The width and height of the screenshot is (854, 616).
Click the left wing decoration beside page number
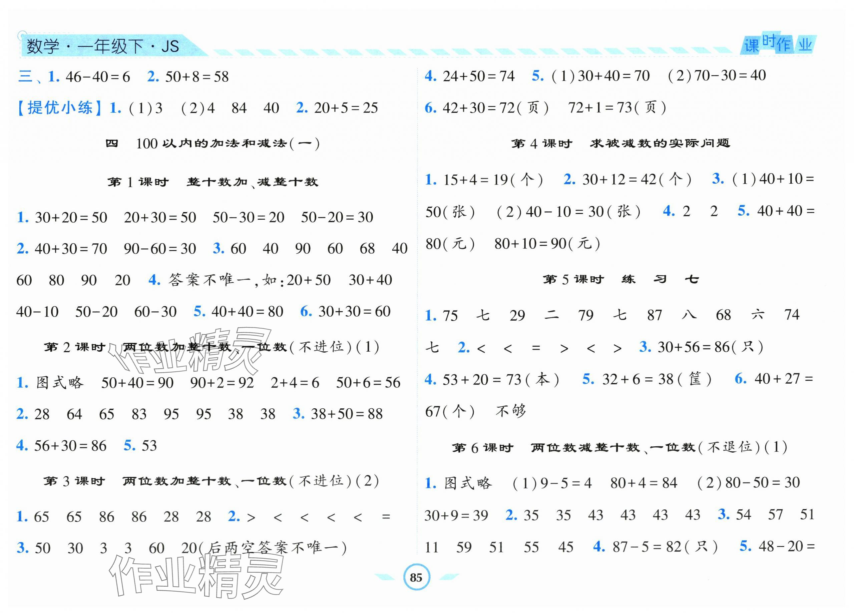[385, 577]
